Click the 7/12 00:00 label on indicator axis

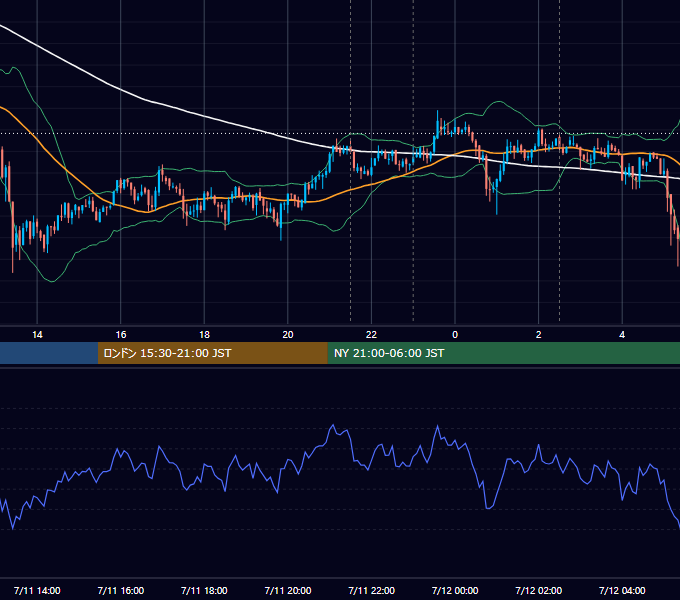pos(455,590)
